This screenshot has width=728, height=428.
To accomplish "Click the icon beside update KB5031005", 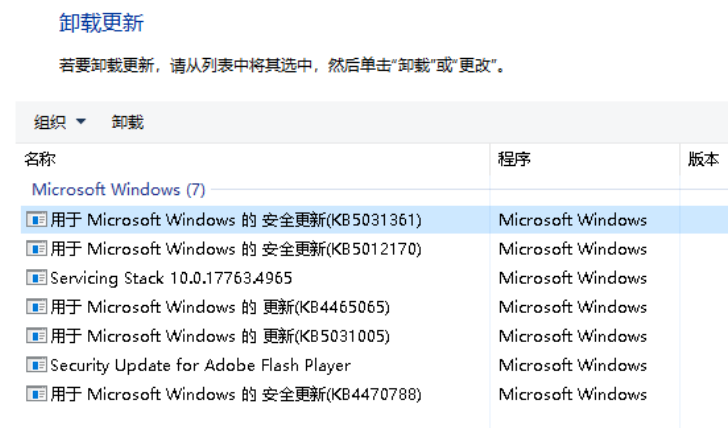I will (37, 336).
